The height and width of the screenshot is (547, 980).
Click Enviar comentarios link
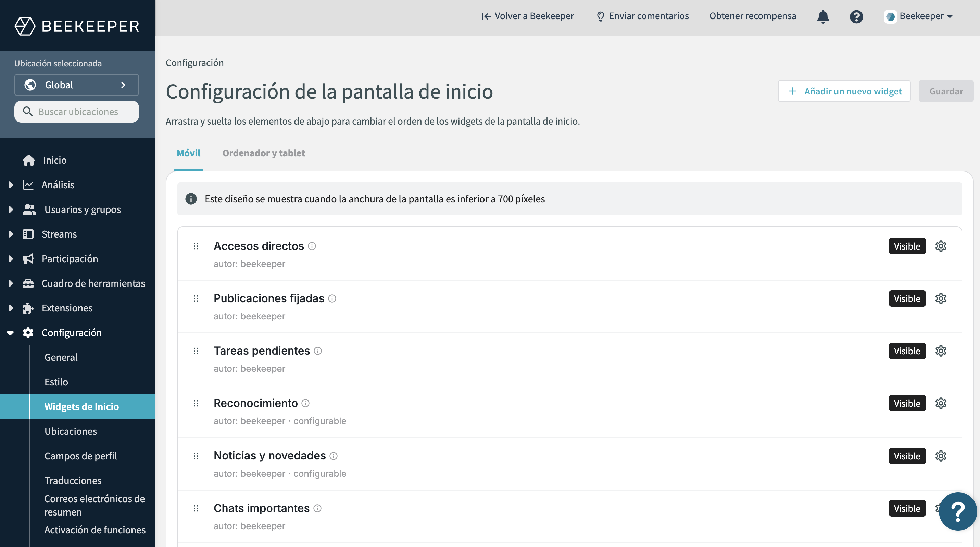click(x=643, y=16)
